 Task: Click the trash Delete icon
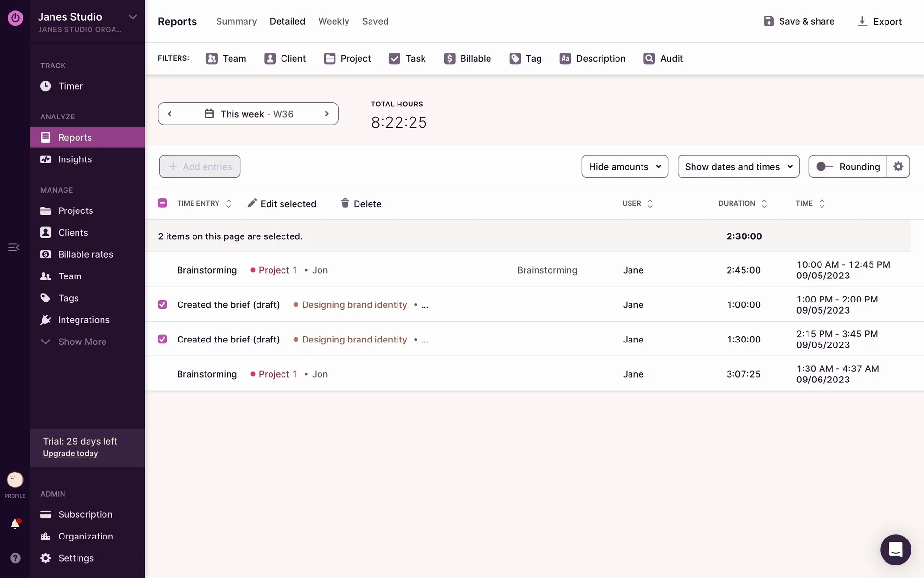(x=345, y=203)
